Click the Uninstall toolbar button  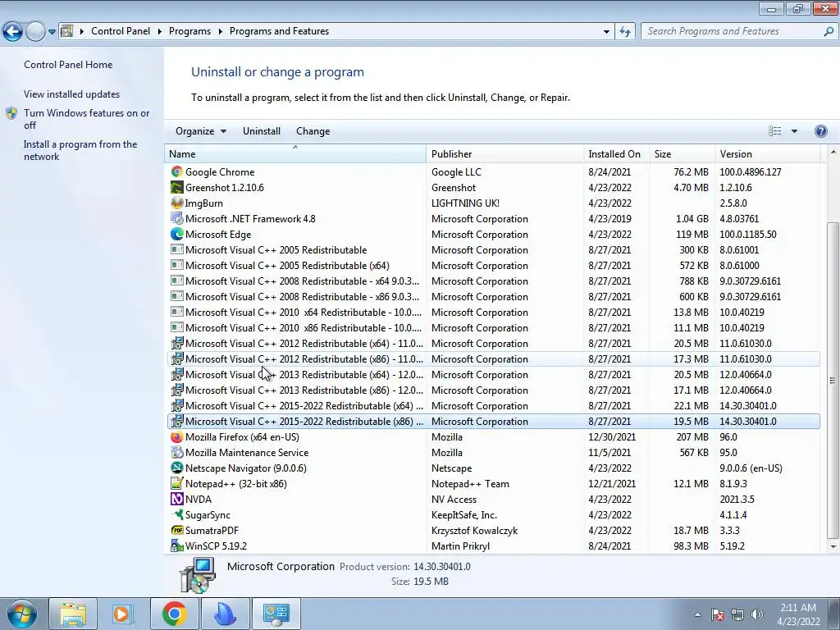click(262, 131)
